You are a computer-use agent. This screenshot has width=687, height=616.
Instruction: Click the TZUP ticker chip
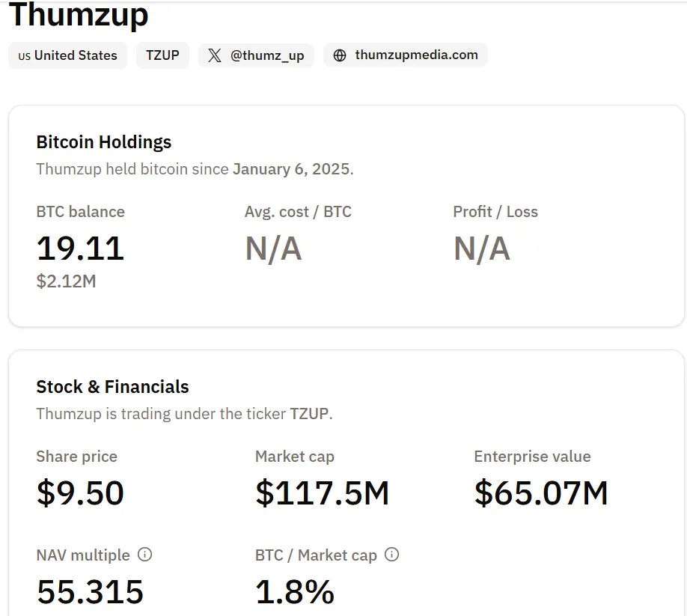[x=162, y=55]
